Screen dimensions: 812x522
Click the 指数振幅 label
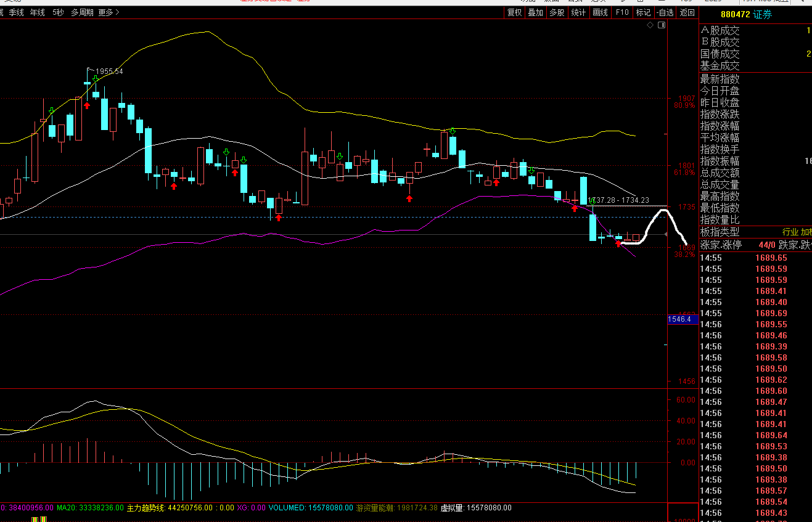click(720, 161)
